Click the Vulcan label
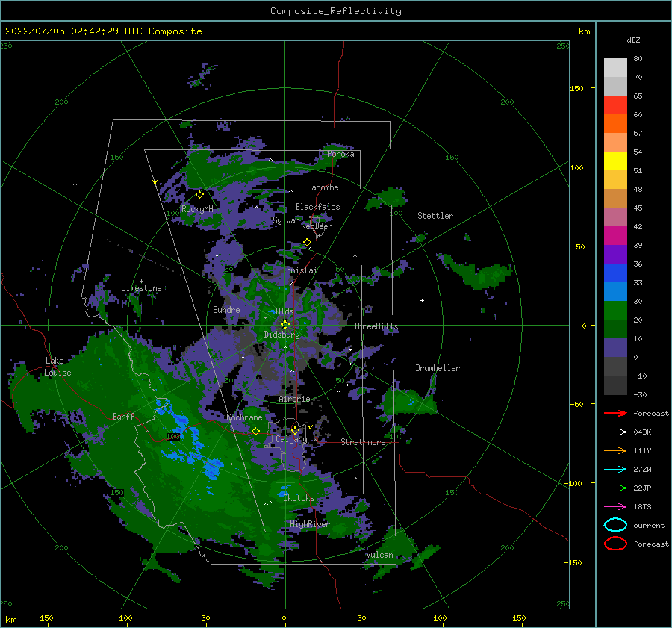The width and height of the screenshot is (672, 628). click(x=379, y=555)
